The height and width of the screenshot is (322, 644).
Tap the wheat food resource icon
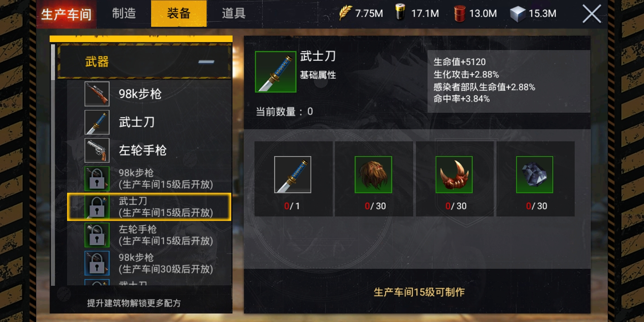click(345, 13)
